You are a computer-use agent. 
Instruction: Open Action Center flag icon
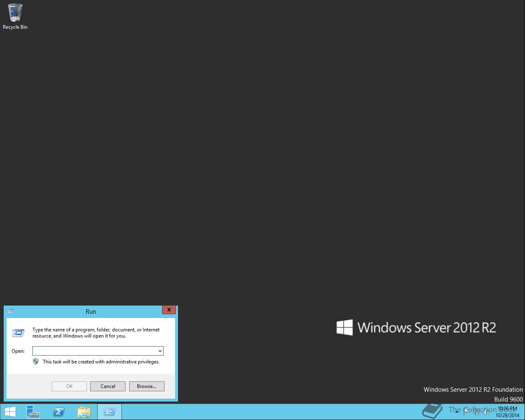tap(466, 412)
